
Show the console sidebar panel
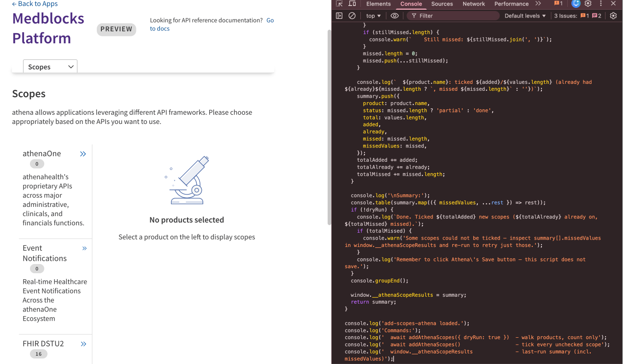[339, 16]
